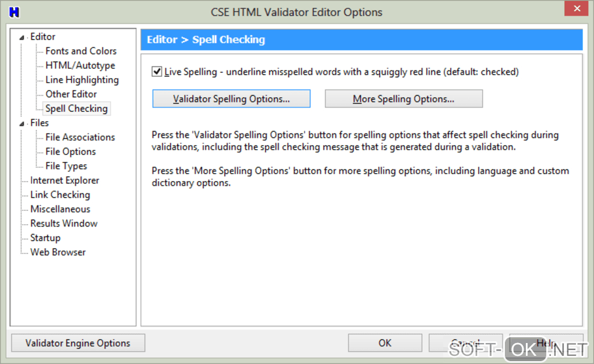Open the HTML/Autotype settings page

point(80,65)
